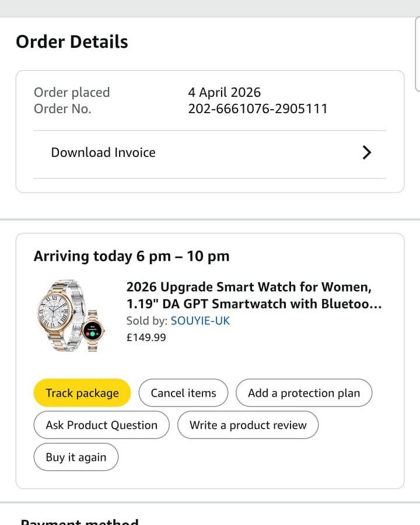420x525 pixels.
Task: Tap the Buy it again button
Action: point(76,457)
